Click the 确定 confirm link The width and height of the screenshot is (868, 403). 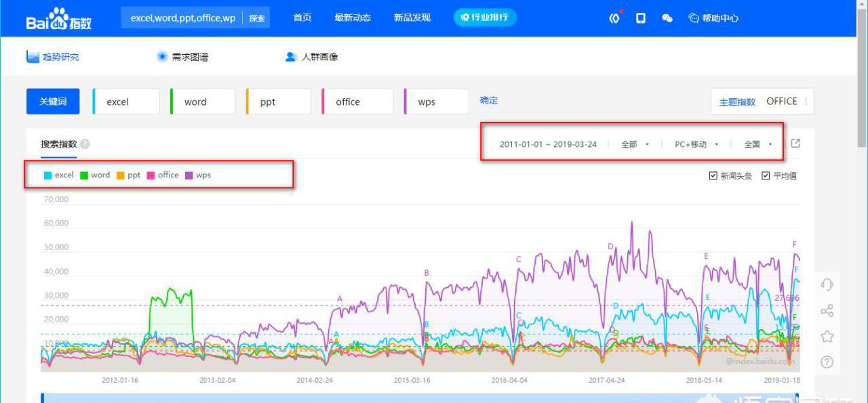[489, 100]
